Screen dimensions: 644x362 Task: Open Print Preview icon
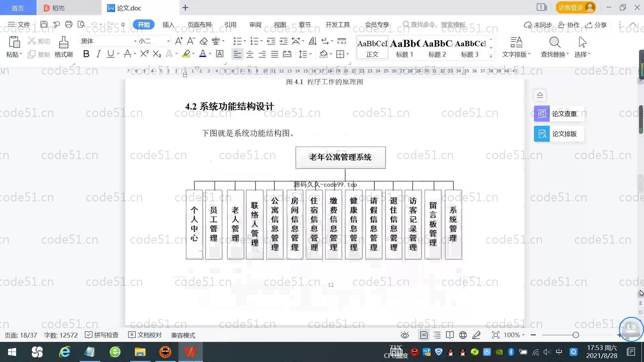(81, 24)
